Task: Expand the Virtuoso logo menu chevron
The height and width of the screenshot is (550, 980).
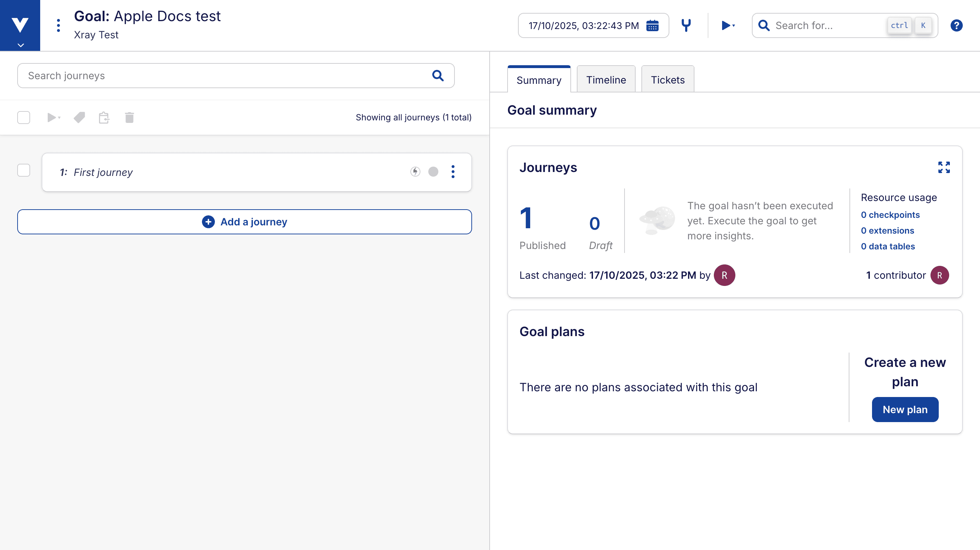Action: pyautogui.click(x=20, y=45)
